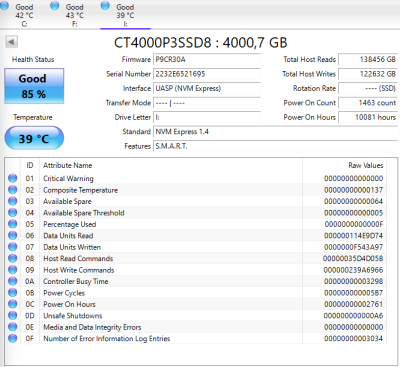Click raw value 000000000005B7
This screenshot has height=367, width=400.
[354, 293]
